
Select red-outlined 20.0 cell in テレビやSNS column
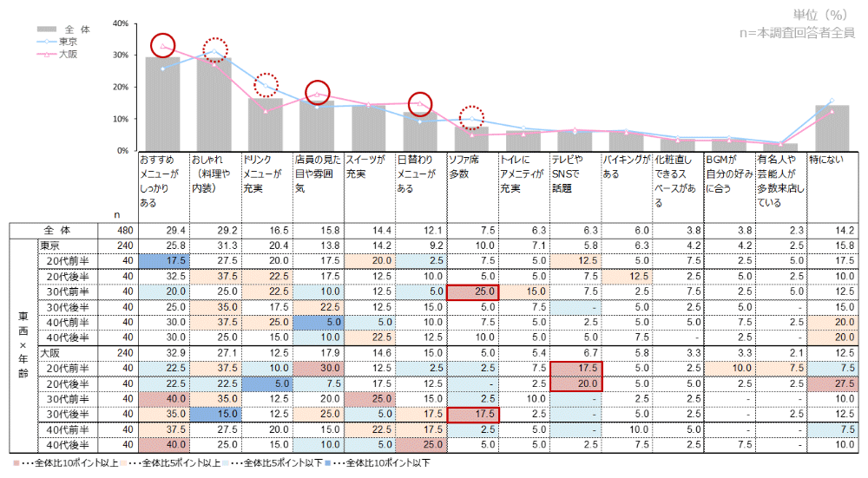575,383
